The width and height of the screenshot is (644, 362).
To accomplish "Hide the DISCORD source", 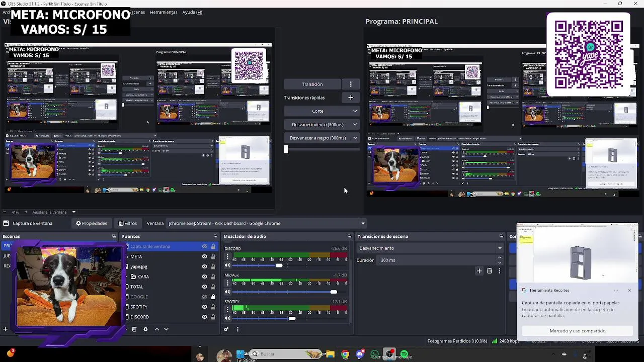I will tap(204, 317).
